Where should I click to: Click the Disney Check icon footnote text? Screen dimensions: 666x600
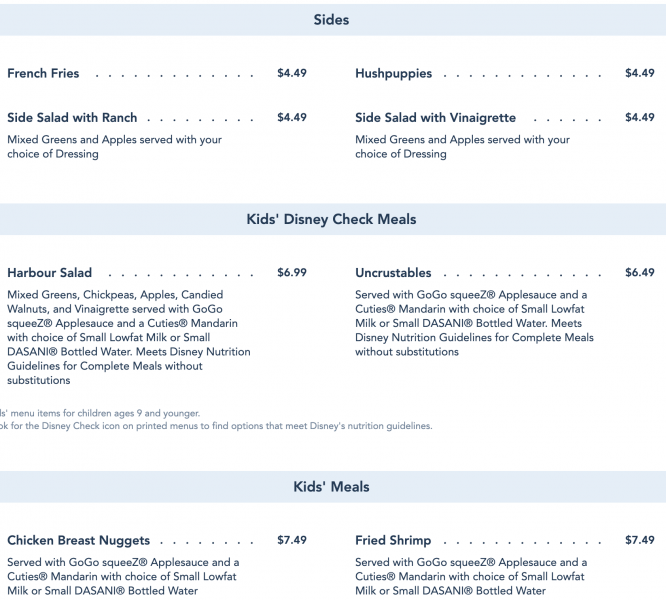[216, 426]
